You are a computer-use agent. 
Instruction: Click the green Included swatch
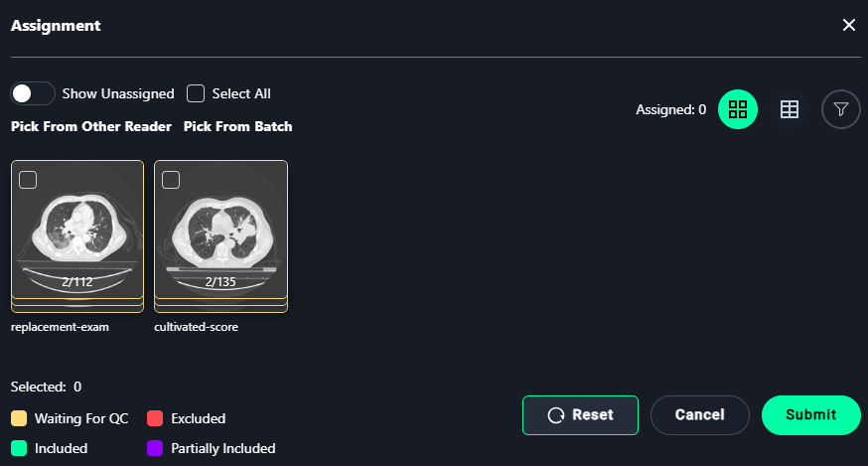tap(19, 448)
